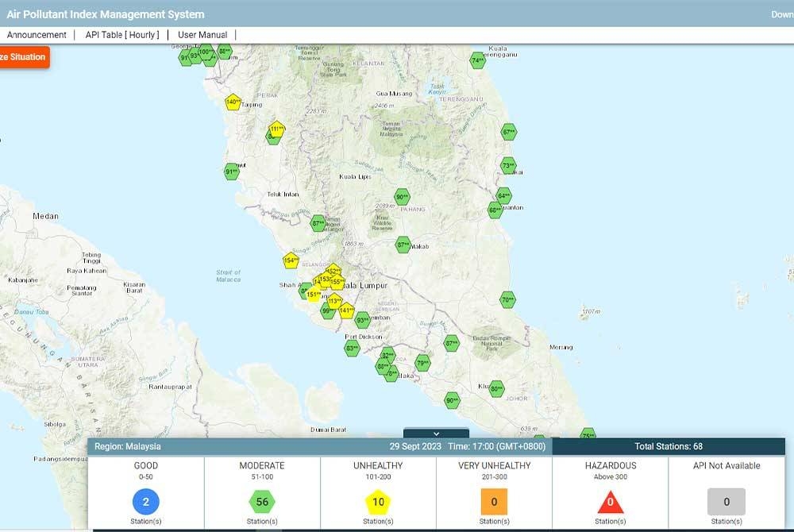Switch to API Table [Hourly]
794x532 pixels.
point(123,34)
